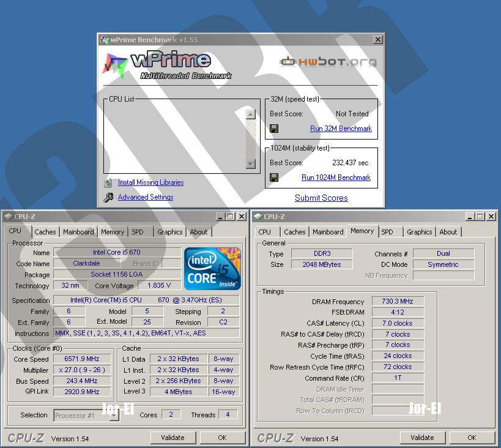Click the right CPU-Z title bar icon

[258, 217]
